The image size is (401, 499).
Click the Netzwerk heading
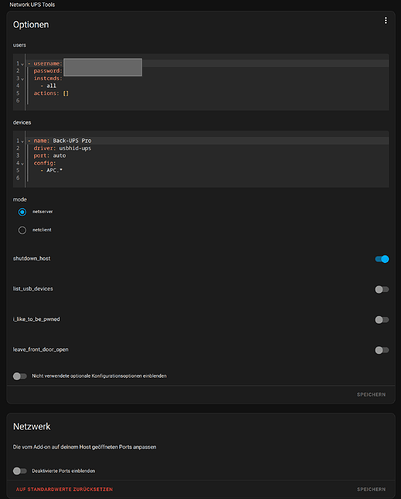32,426
